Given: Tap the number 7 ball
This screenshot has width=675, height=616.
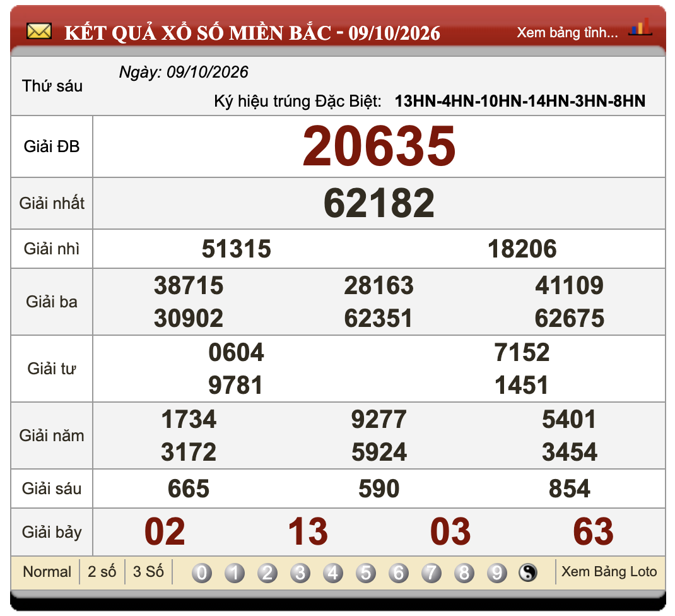Looking at the screenshot, I should point(431,573).
